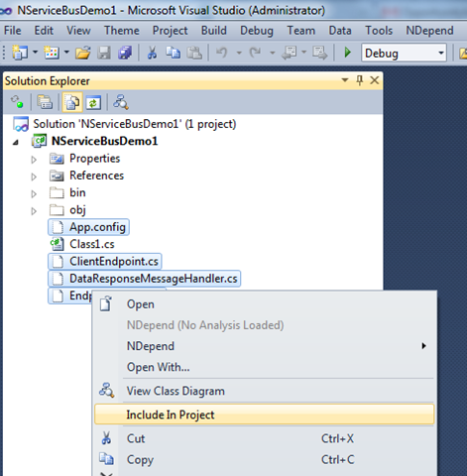The image size is (467, 476).
Task: Click the Save All toolbar icon
Action: tap(125, 53)
